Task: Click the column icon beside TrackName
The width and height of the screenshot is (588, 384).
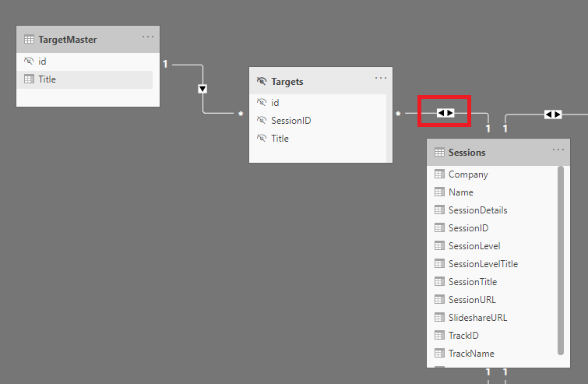Action: pos(439,354)
